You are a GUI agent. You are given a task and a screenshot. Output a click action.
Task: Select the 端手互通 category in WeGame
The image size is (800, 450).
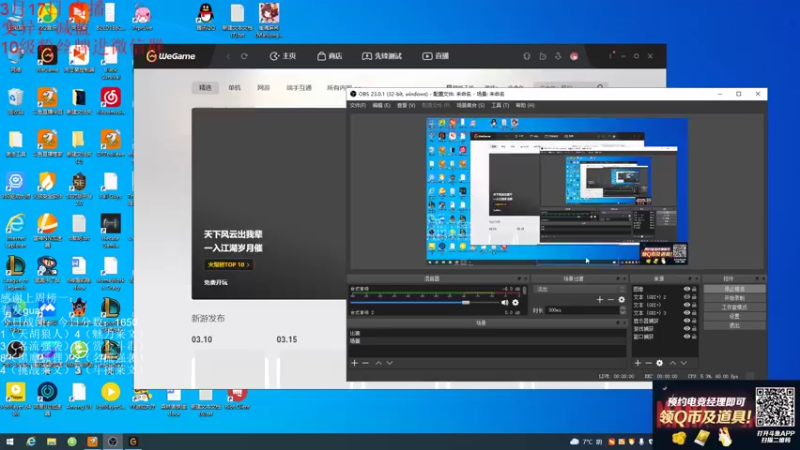coord(299,88)
